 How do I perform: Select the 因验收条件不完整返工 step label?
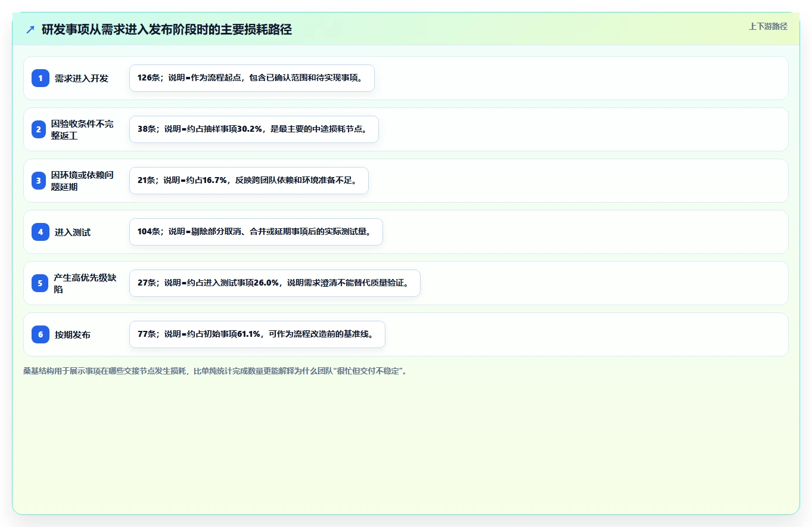(82, 129)
